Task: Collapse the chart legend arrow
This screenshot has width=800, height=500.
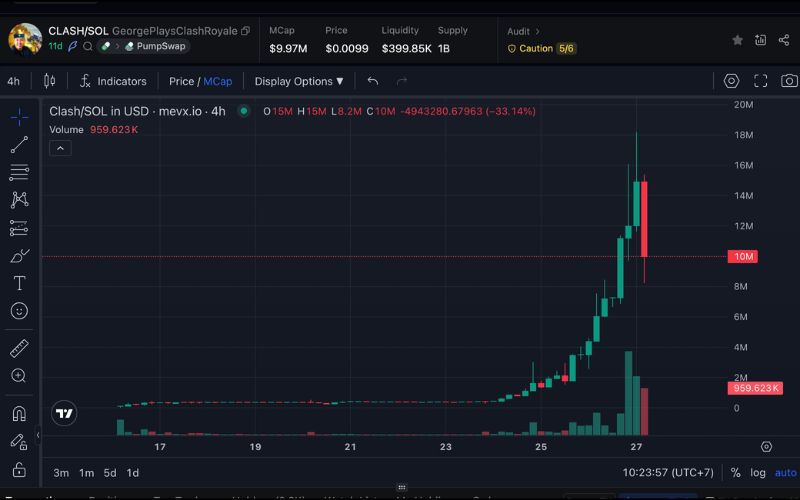Action: pos(59,148)
